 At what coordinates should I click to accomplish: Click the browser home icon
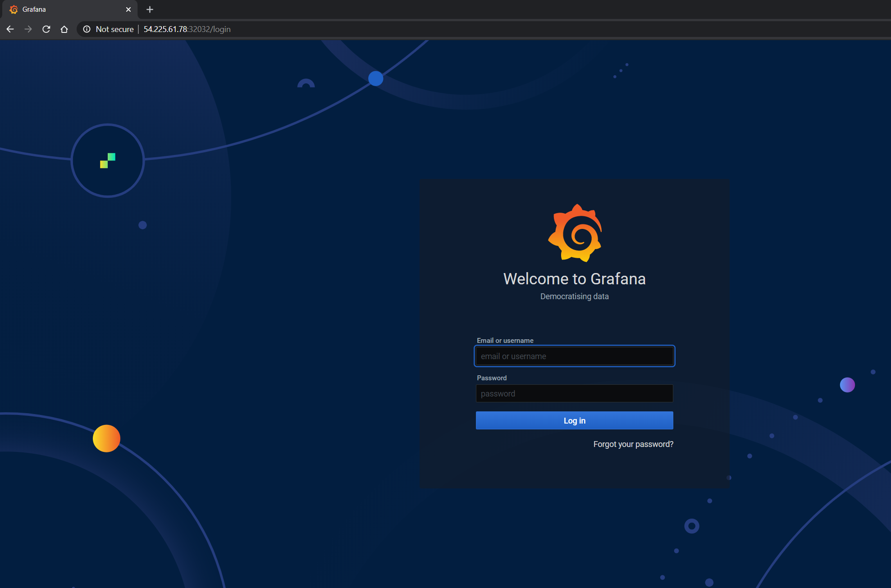click(x=64, y=29)
